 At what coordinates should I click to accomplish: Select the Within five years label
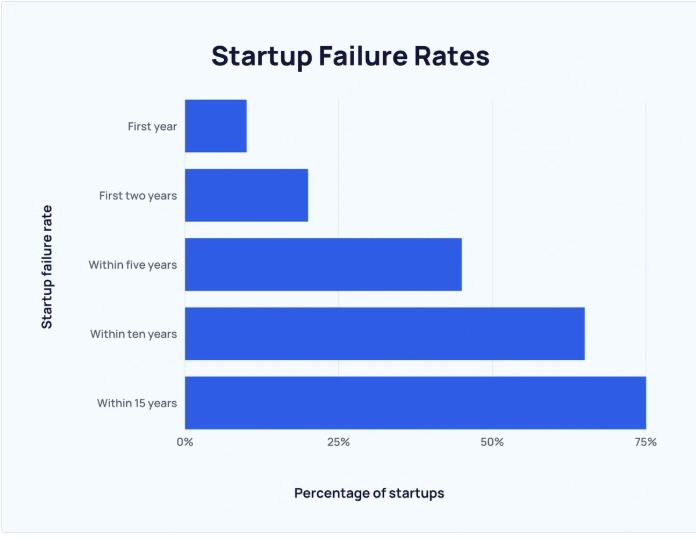click(133, 264)
